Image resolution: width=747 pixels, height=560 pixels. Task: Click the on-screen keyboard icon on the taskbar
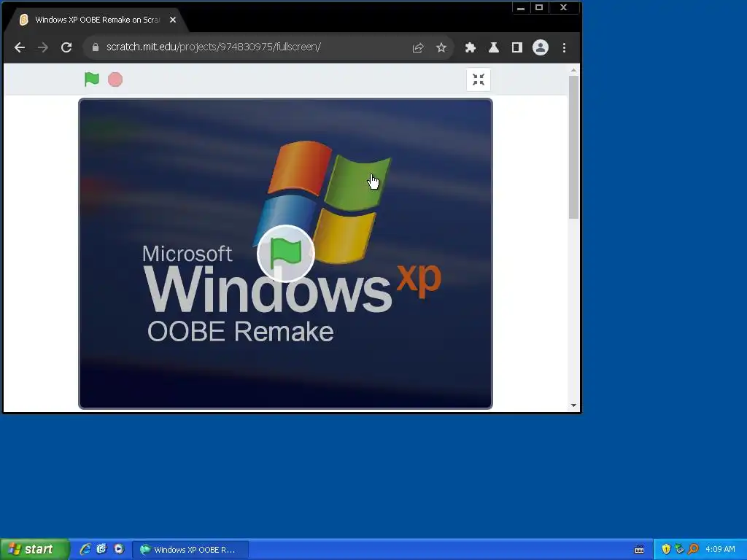[639, 550]
